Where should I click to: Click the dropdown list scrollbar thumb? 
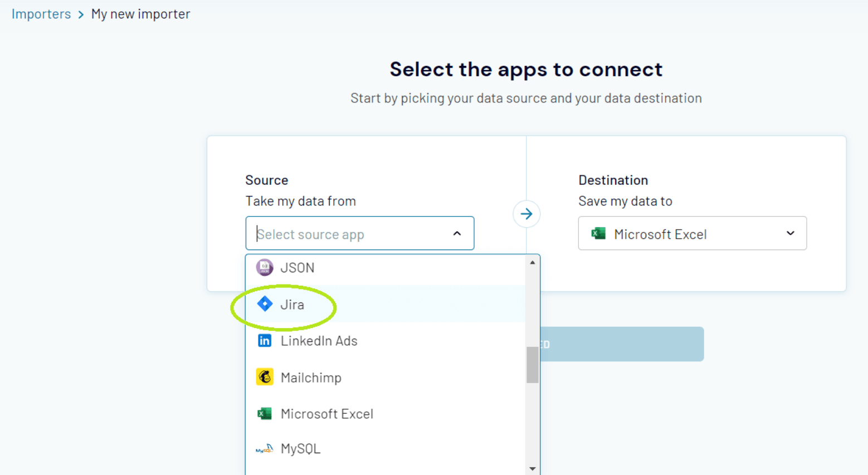(x=532, y=365)
